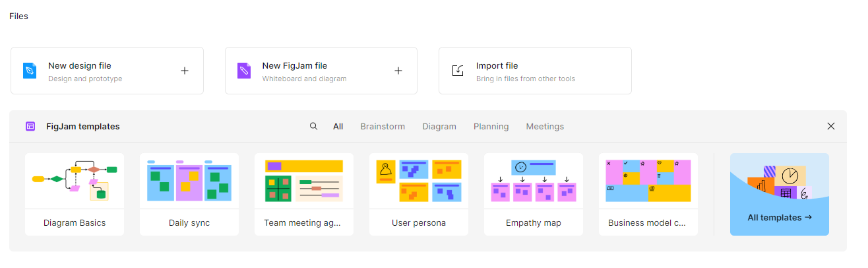Switch to the Meetings tab
868x268 pixels.
coord(545,126)
